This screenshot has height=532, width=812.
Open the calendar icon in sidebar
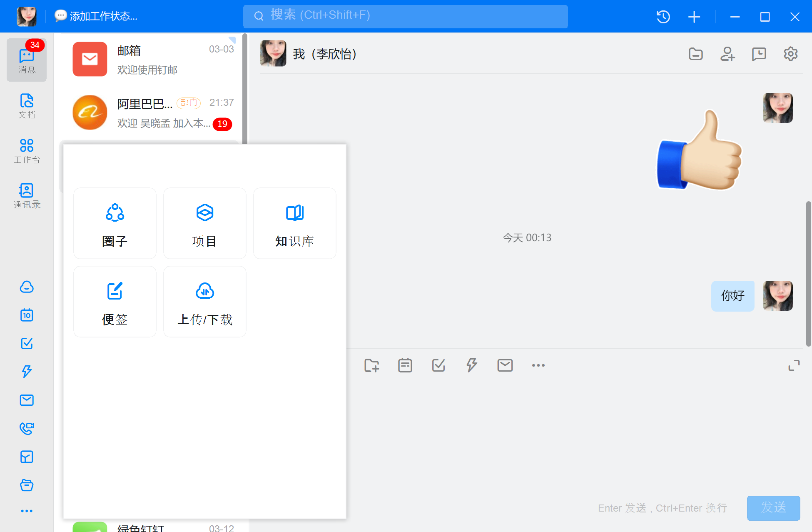(x=27, y=315)
